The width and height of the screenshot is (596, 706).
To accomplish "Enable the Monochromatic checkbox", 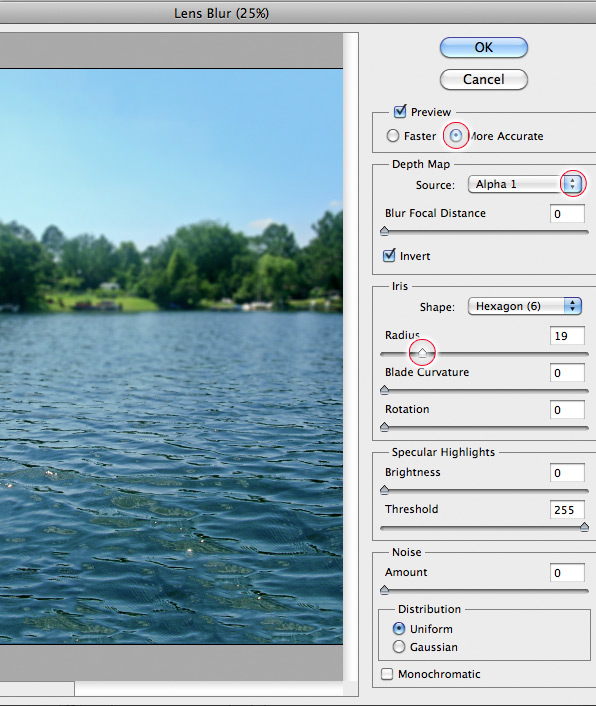I will pos(387,674).
